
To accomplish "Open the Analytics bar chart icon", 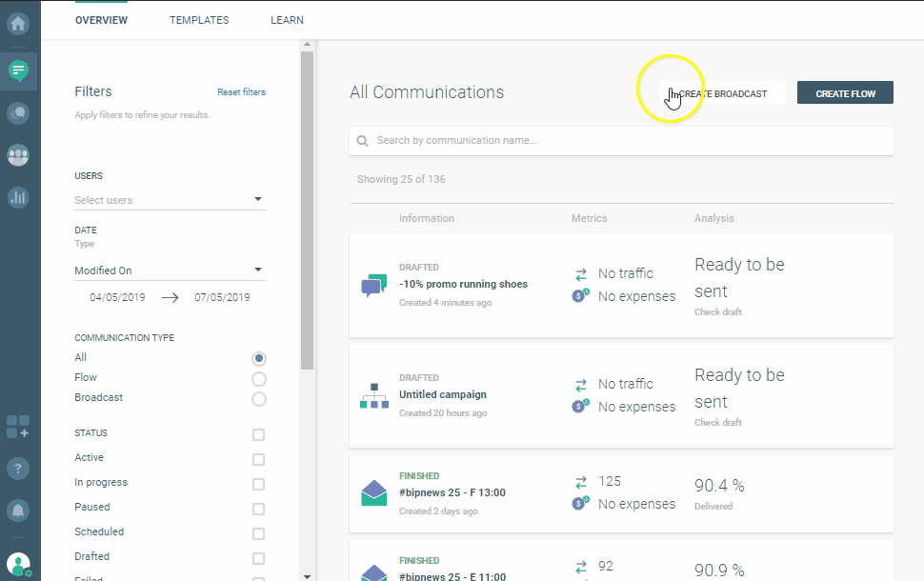I will click(x=18, y=197).
